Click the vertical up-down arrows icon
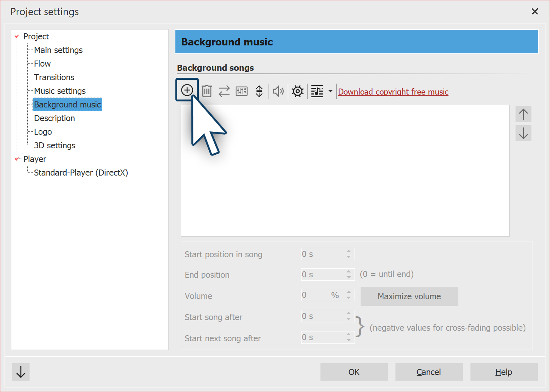550x392 pixels. pyautogui.click(x=259, y=91)
